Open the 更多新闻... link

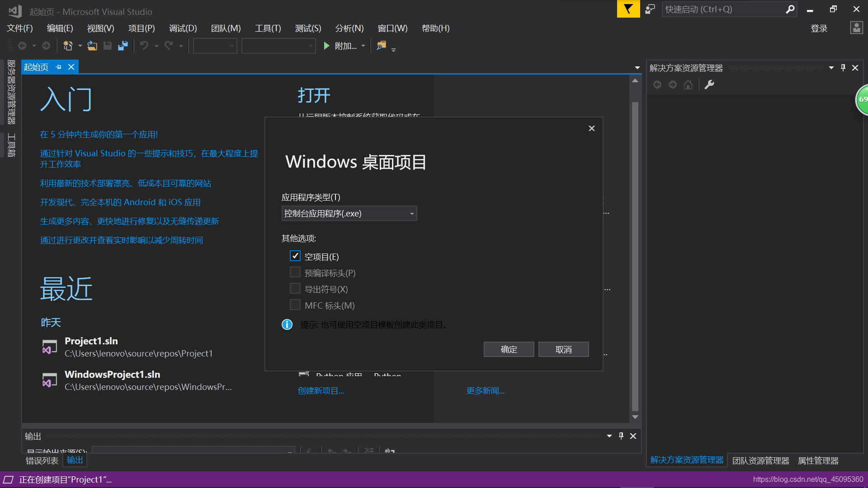coord(485,391)
